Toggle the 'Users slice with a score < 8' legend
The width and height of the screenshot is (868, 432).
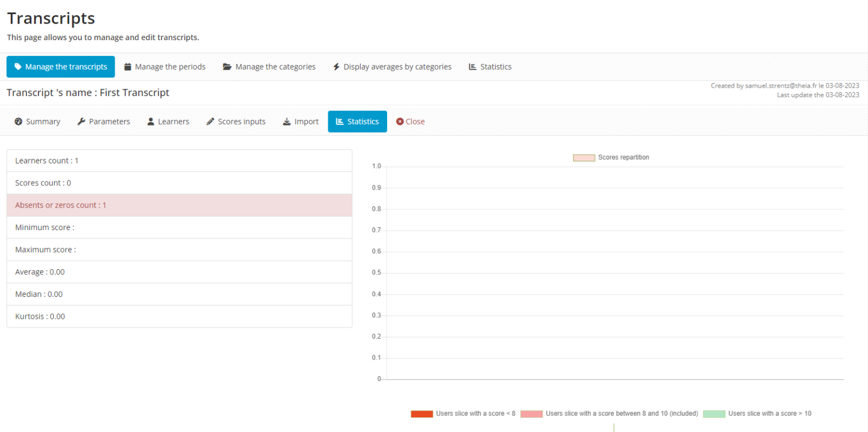point(463,413)
